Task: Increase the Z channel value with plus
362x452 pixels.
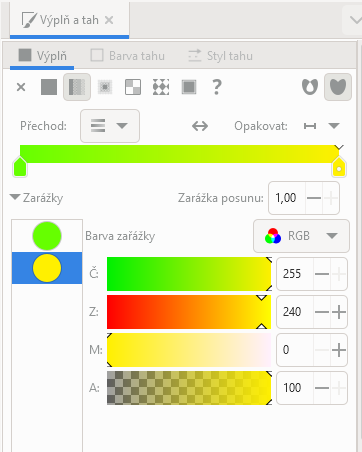Action: [339, 312]
